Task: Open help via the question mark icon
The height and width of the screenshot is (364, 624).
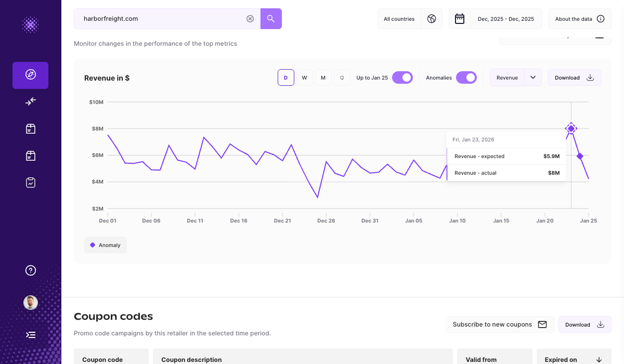Action: point(30,270)
